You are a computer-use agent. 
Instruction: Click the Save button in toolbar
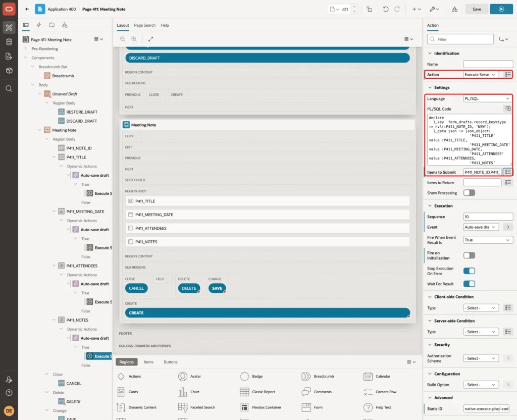pyautogui.click(x=477, y=9)
